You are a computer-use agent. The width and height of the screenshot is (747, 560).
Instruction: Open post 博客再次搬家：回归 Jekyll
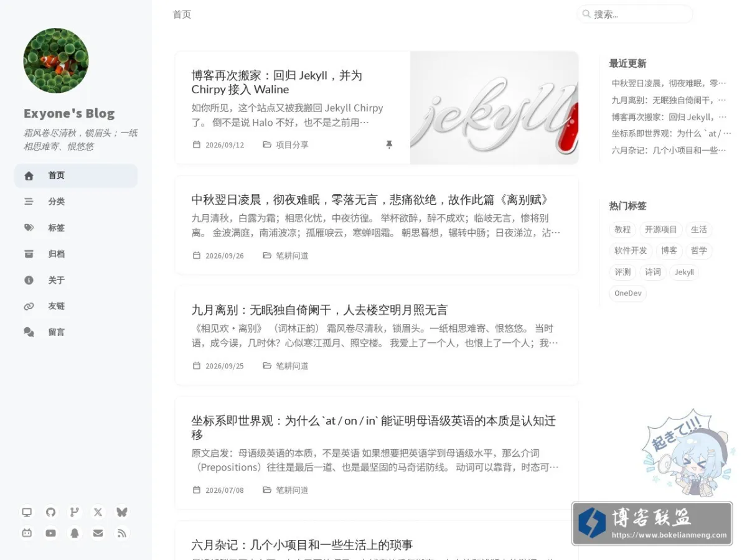[277, 82]
